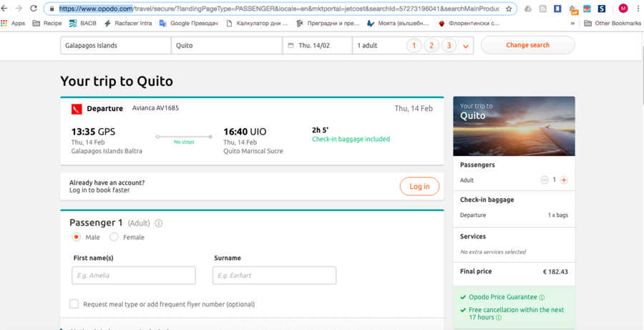Click the free cancellation info icon
This screenshot has width=644, height=330.
pos(499,318)
